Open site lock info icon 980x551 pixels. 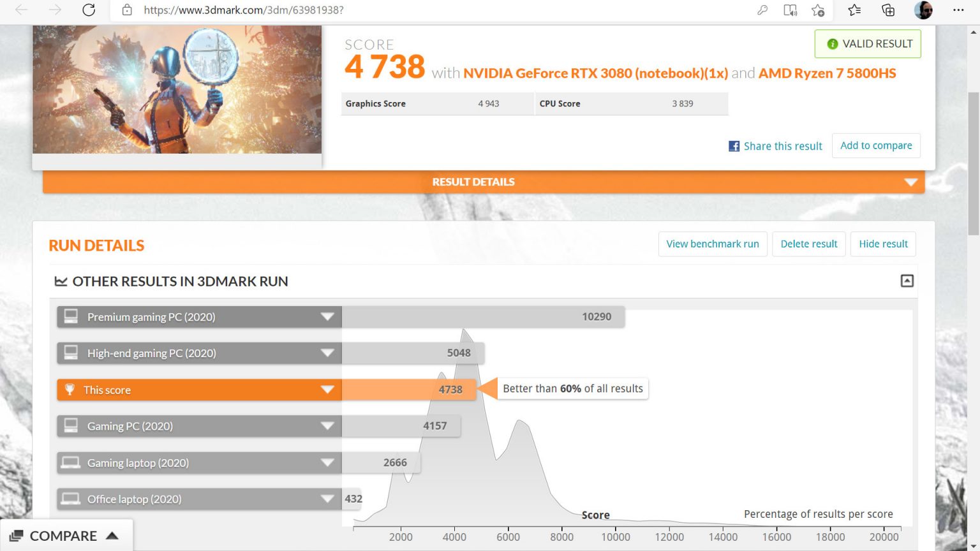click(127, 10)
